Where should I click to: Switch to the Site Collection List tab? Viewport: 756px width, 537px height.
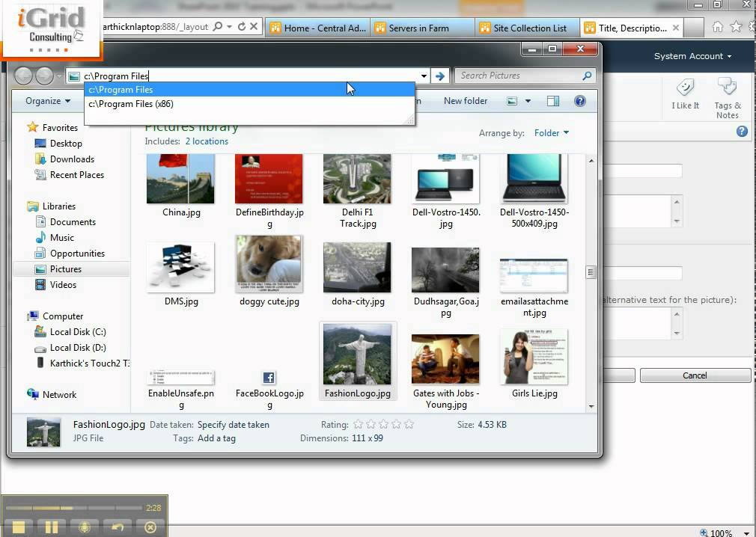[x=528, y=28]
